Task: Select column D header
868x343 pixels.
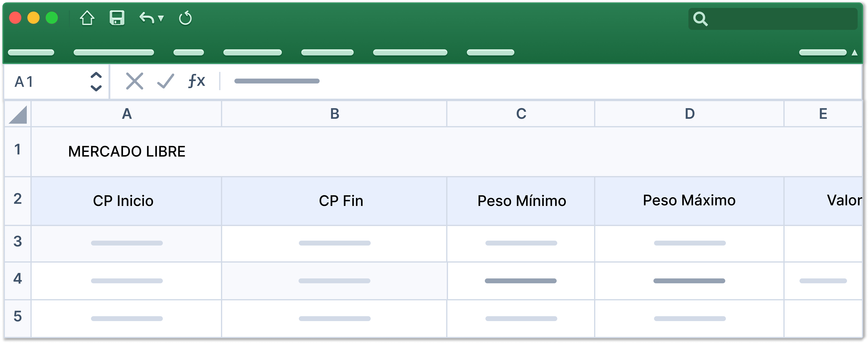Action: (x=689, y=114)
